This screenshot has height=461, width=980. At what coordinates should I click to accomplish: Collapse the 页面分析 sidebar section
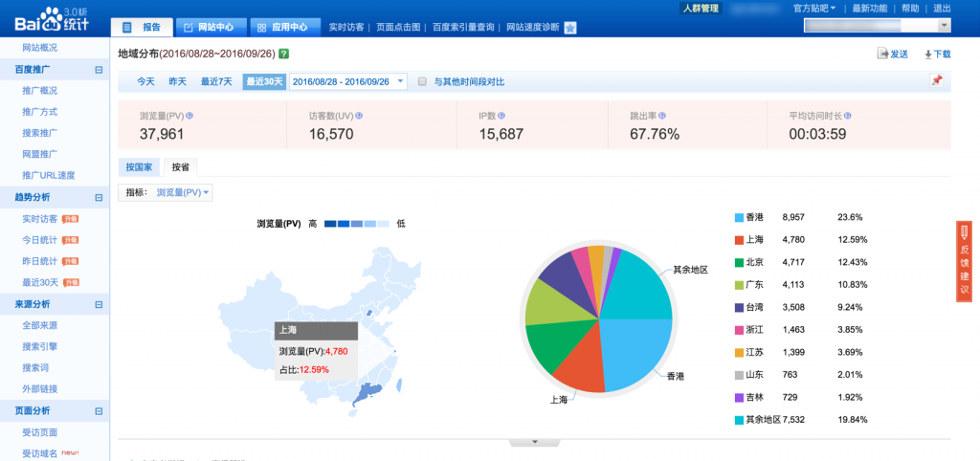[99, 411]
